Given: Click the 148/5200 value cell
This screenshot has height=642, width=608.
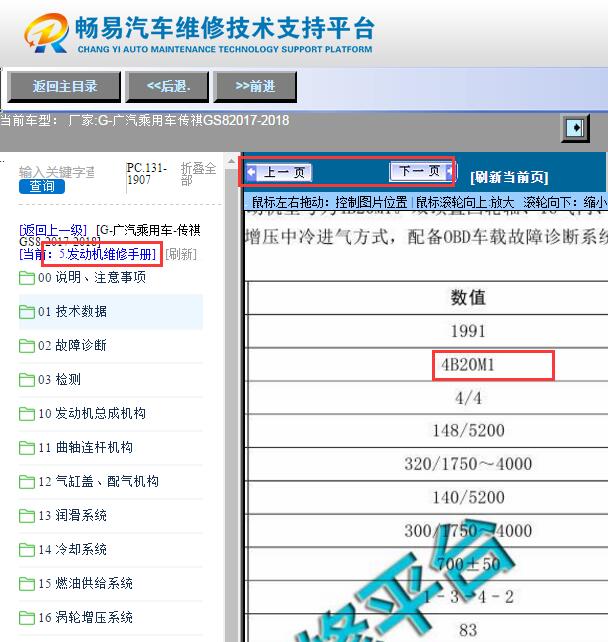Looking at the screenshot, I should (x=468, y=431).
